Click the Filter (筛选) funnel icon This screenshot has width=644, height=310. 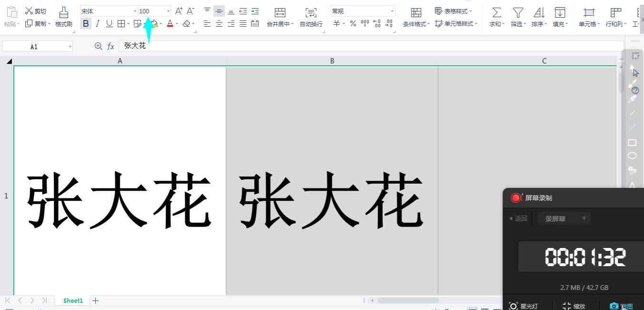coord(518,12)
